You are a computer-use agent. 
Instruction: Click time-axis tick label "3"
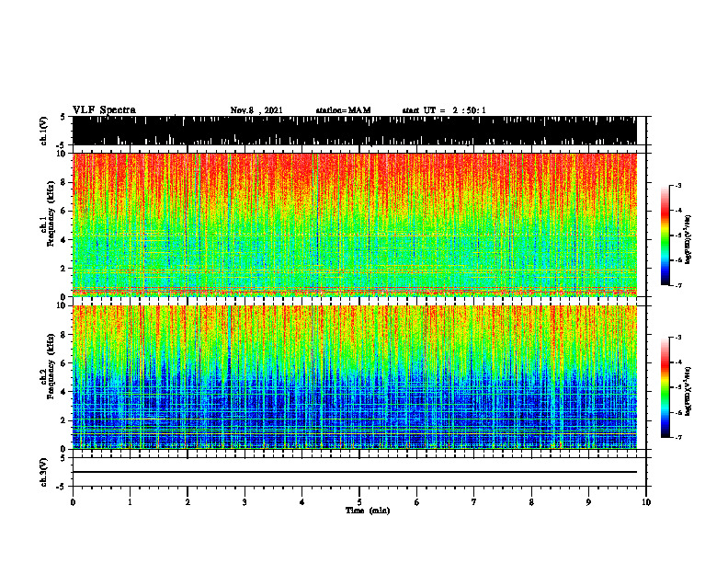pos(245,502)
